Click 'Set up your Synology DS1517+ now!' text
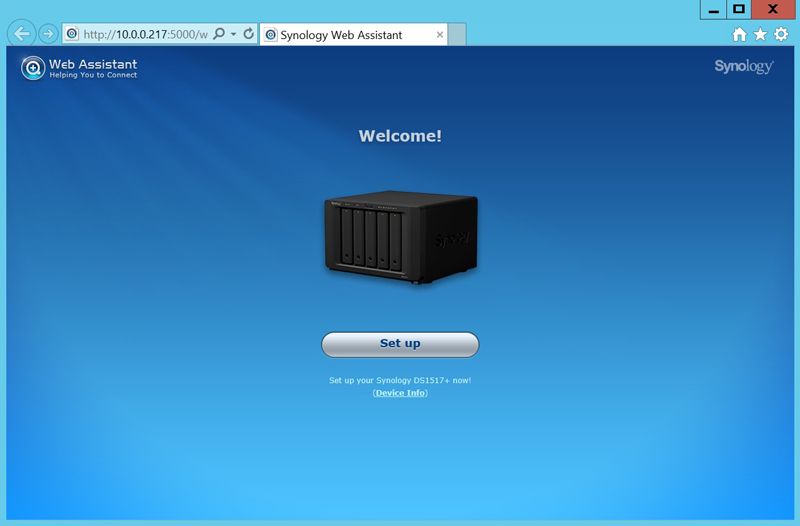800x526 pixels. point(400,380)
